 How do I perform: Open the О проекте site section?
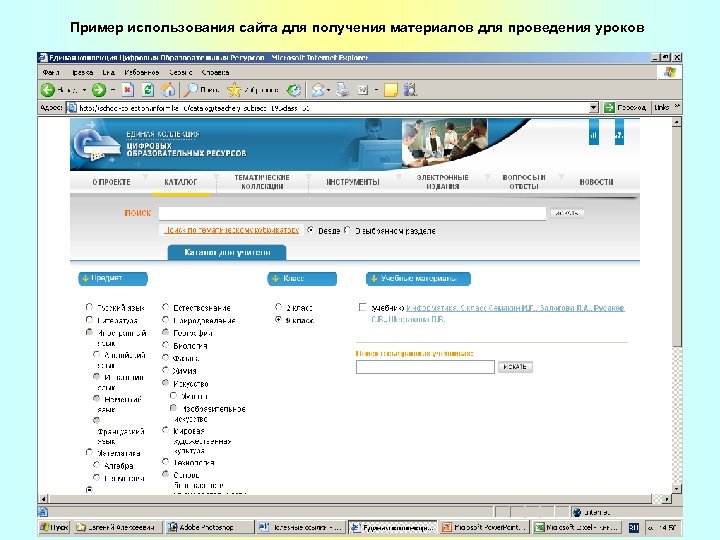[111, 182]
